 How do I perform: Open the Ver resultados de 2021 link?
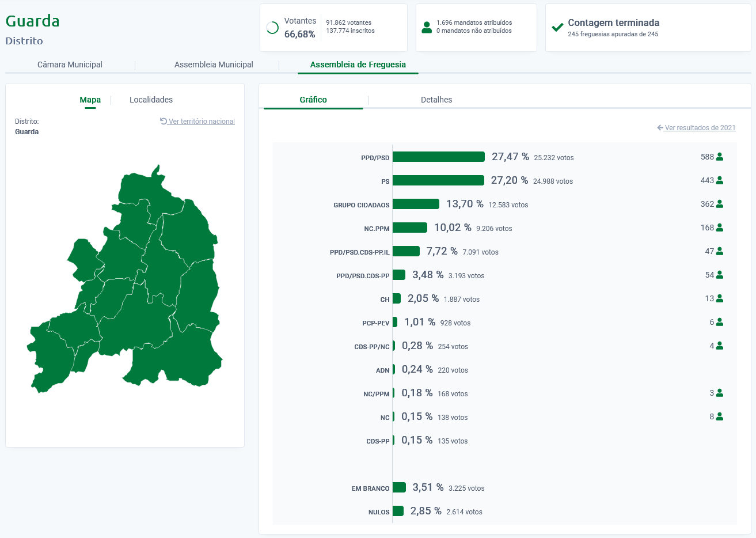click(x=700, y=128)
